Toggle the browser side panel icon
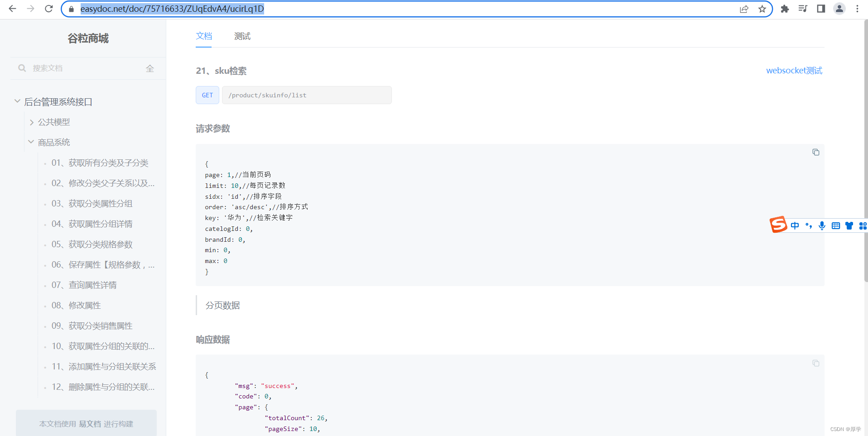 click(x=821, y=9)
